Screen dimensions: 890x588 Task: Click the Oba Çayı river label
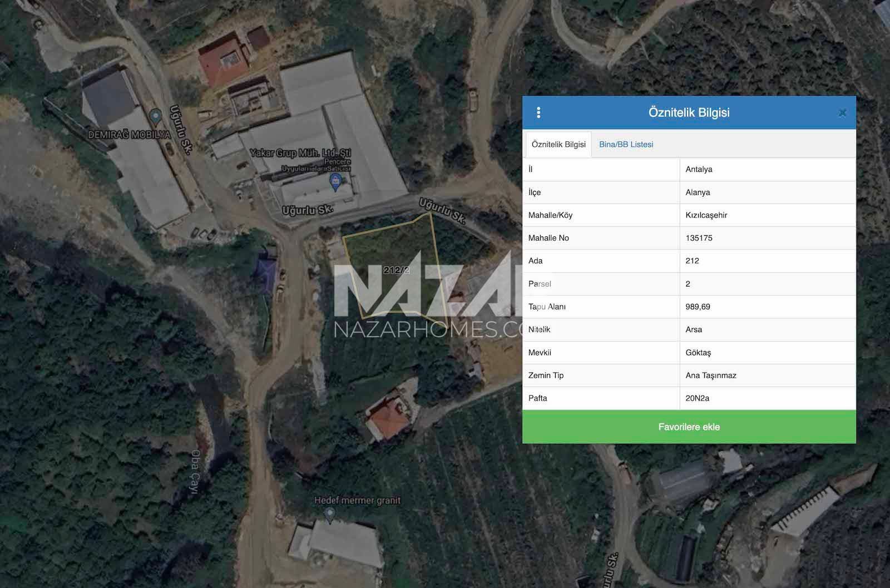195,467
